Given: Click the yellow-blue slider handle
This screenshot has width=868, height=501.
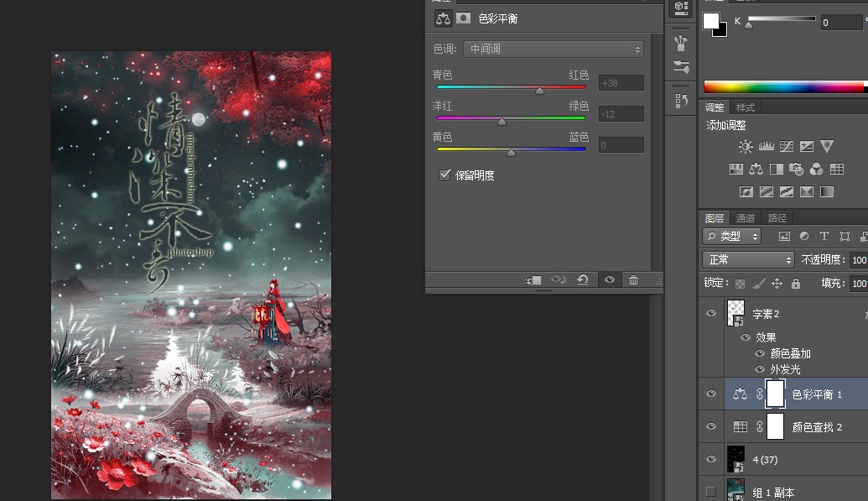Looking at the screenshot, I should point(512,153).
